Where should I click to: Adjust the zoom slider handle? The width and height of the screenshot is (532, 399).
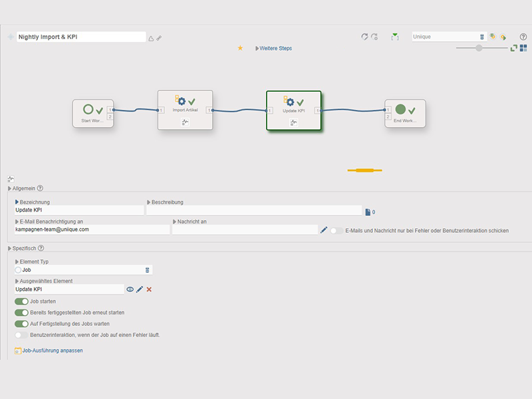point(479,48)
